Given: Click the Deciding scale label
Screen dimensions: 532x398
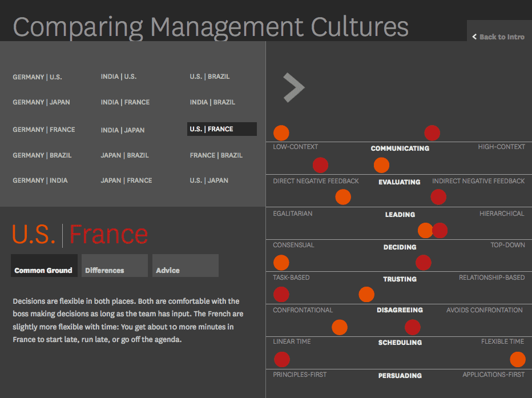Looking at the screenshot, I should coord(400,247).
